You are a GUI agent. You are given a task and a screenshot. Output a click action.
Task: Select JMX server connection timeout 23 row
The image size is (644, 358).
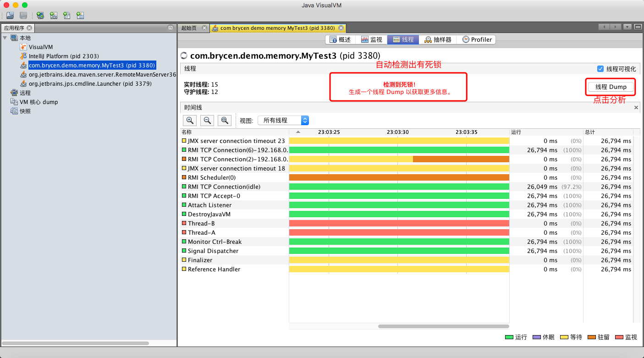point(407,141)
